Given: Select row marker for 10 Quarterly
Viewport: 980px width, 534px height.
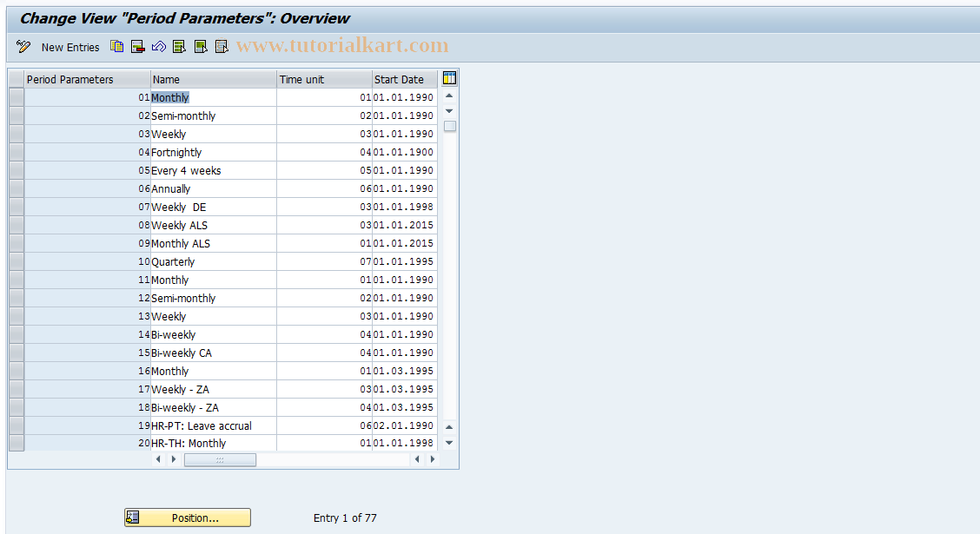Looking at the screenshot, I should 17,261.
